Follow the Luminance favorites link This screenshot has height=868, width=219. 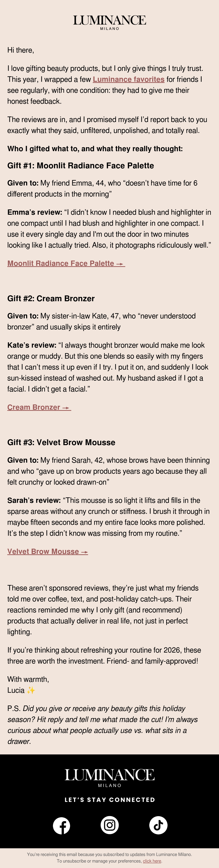pos(129,79)
